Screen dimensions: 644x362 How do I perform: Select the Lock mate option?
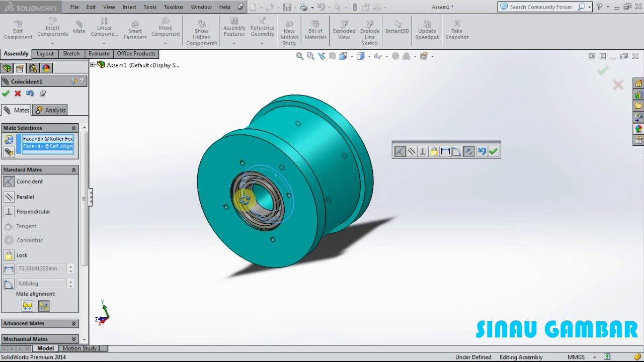(x=16, y=255)
